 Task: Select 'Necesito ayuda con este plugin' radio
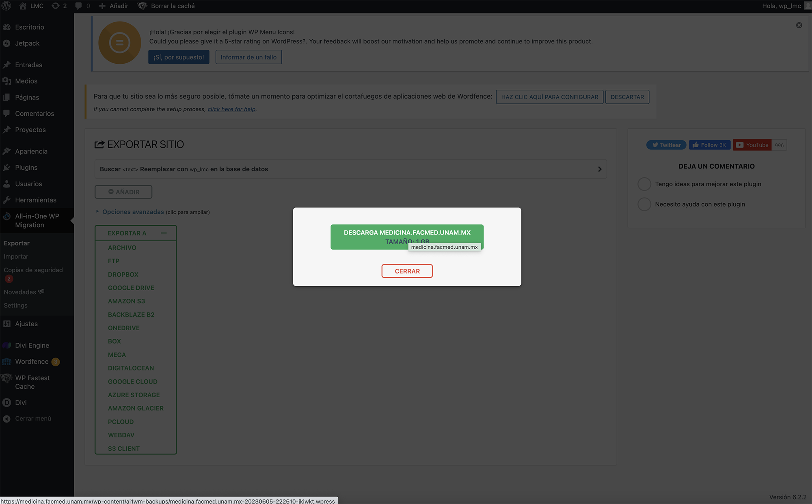(644, 204)
